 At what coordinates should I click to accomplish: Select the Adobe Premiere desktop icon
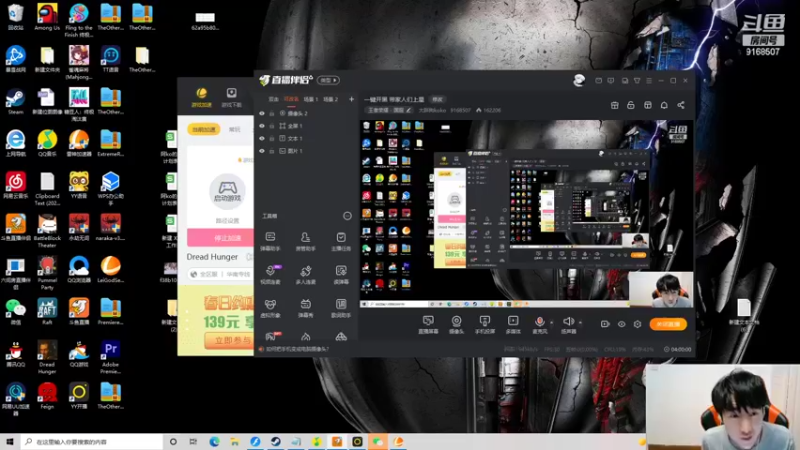pyautogui.click(x=110, y=357)
